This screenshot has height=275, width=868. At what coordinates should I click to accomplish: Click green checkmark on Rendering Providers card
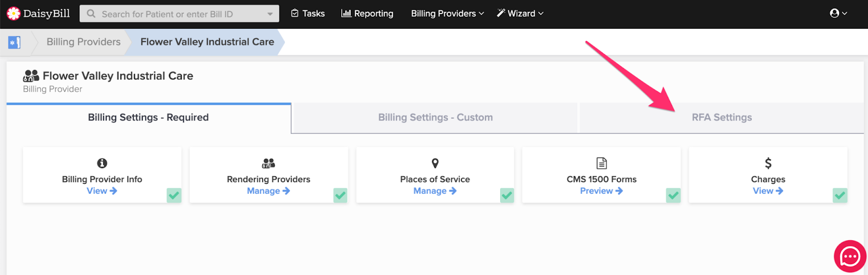341,195
